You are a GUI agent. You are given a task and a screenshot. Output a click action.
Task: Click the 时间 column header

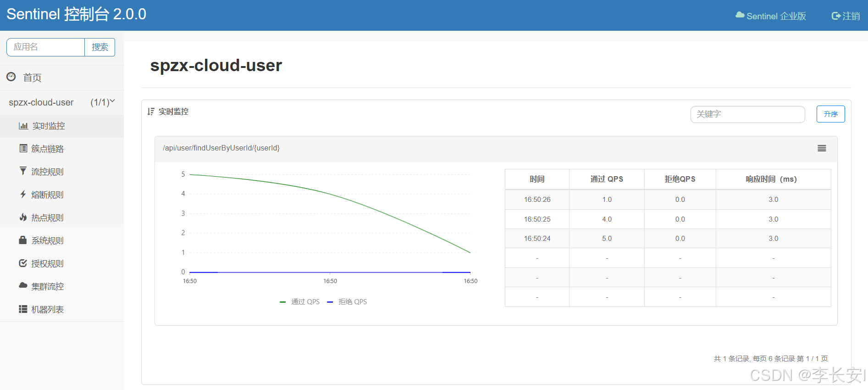coord(537,179)
